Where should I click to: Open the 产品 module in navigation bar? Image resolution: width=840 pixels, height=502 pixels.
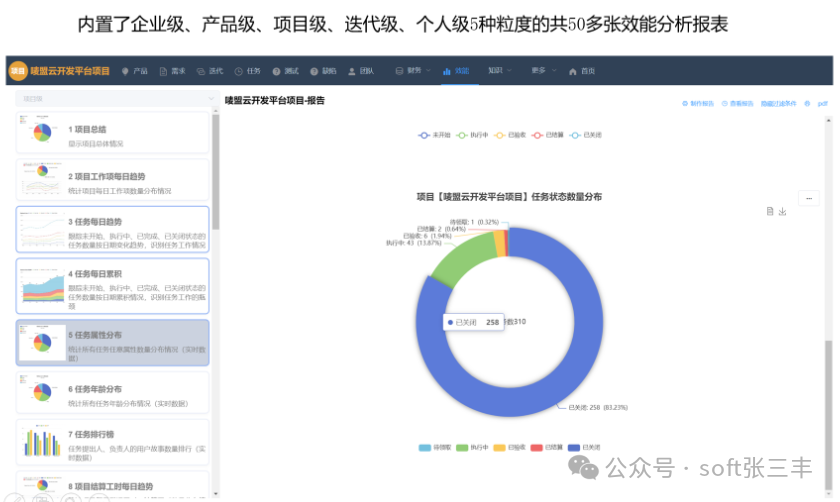click(135, 71)
